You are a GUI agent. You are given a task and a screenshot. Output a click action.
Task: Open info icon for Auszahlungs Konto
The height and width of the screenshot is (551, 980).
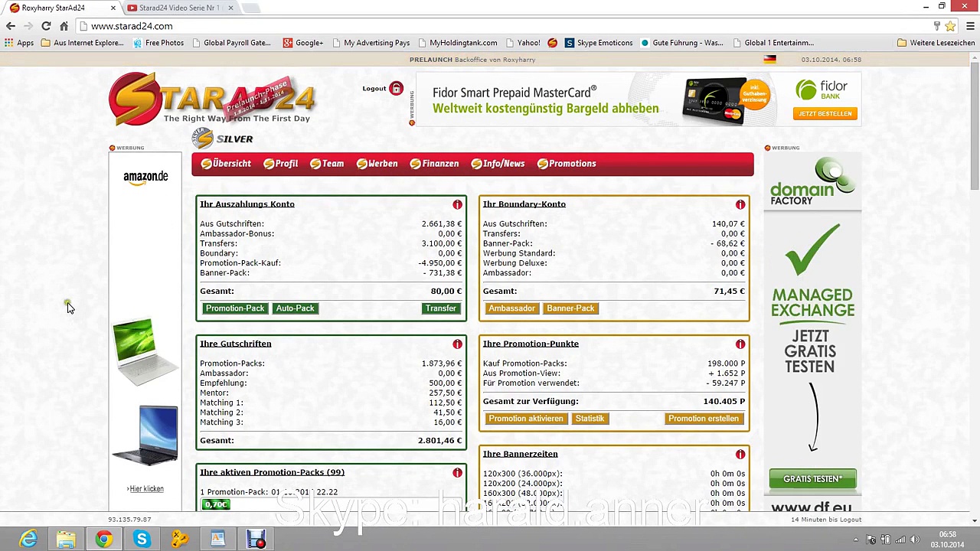point(457,205)
